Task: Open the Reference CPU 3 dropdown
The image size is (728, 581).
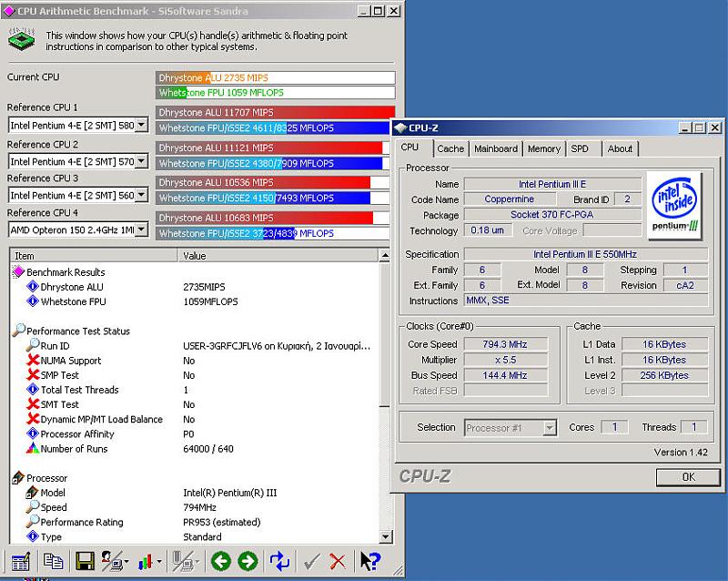Action: [x=142, y=195]
